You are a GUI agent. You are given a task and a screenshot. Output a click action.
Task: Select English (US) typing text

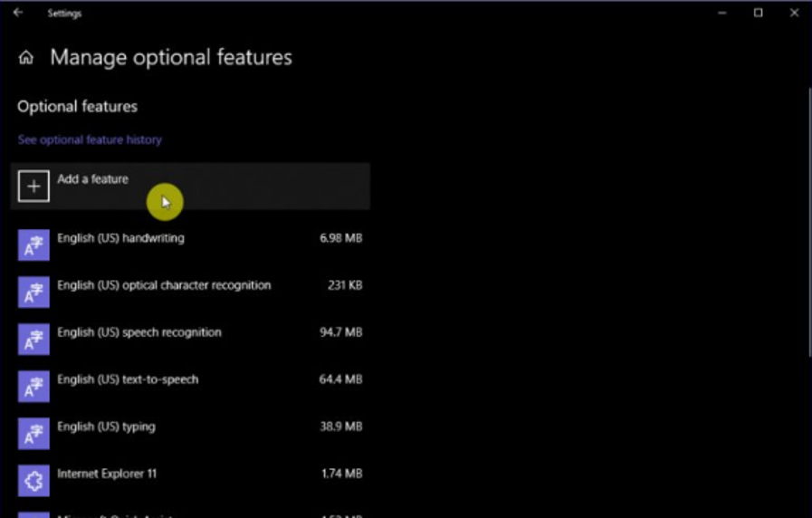(106, 427)
